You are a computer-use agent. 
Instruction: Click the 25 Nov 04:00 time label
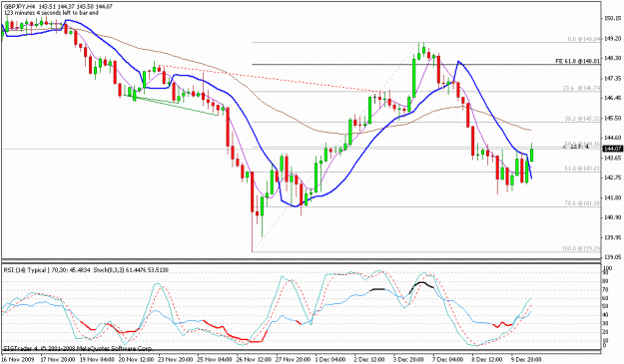[x=216, y=360]
